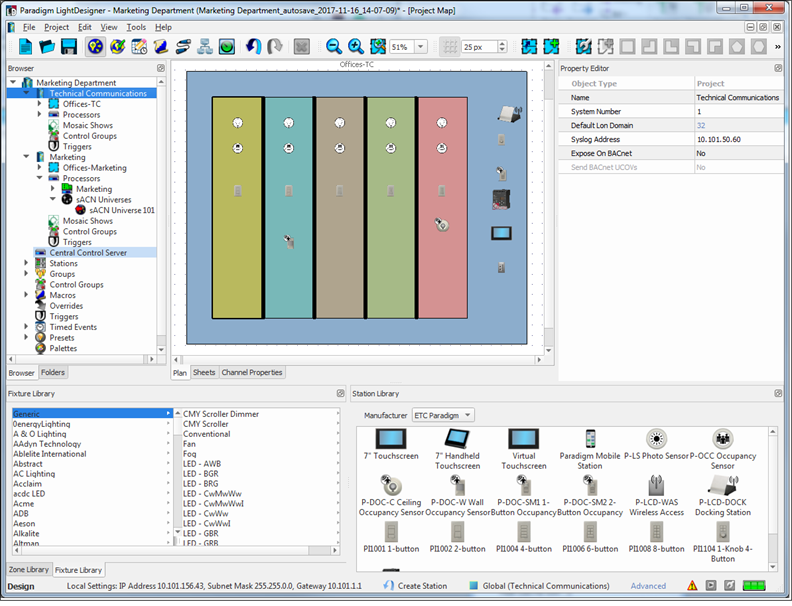Click the warning triangle status icon
Viewport: 792px width, 606px height.
(692, 586)
